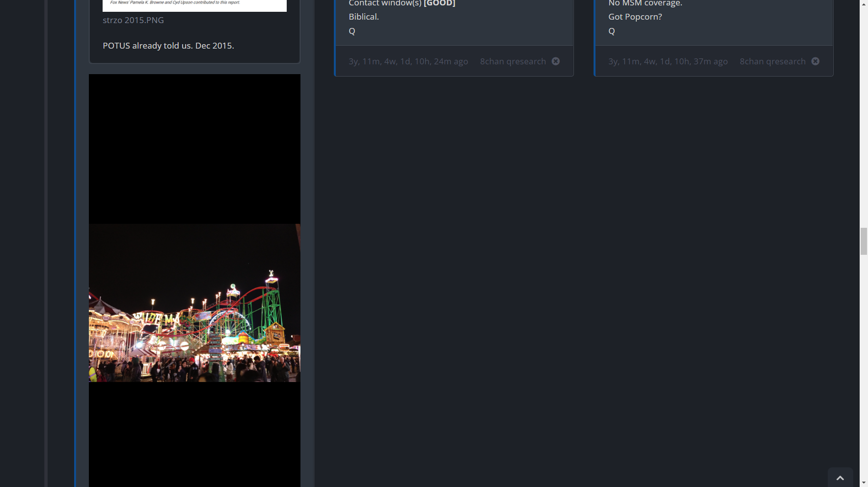The width and height of the screenshot is (868, 487).
Task: Click the 'Got Popcorn?' text line
Action: (635, 17)
